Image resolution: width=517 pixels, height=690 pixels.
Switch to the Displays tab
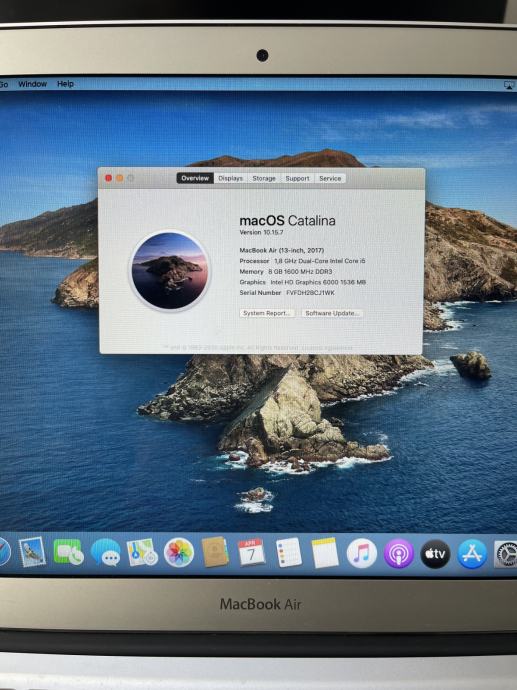[231, 178]
